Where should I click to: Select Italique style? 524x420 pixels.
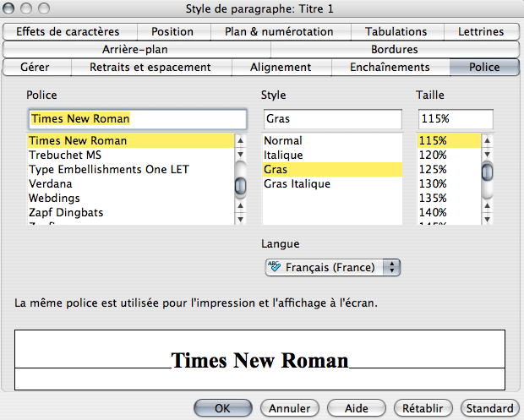point(332,155)
